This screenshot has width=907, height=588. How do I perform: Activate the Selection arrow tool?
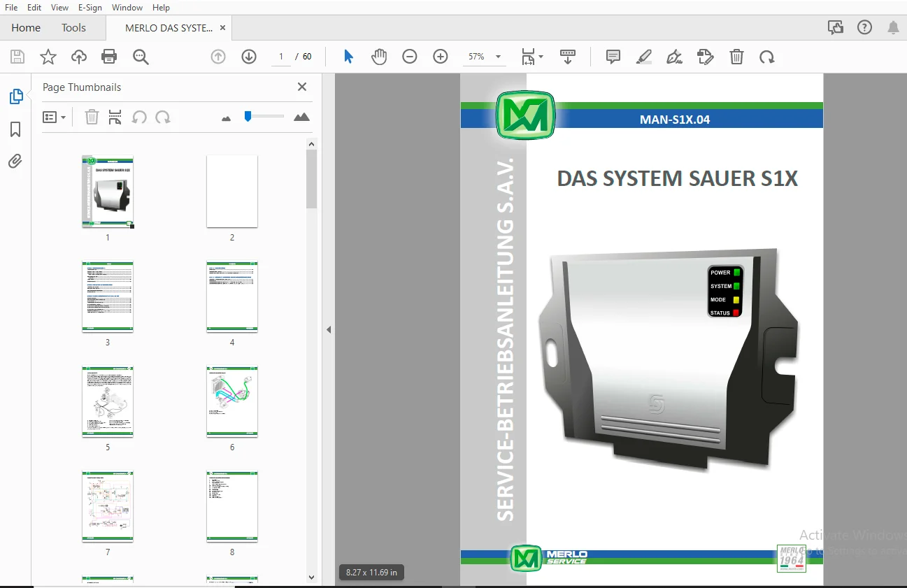click(x=348, y=57)
